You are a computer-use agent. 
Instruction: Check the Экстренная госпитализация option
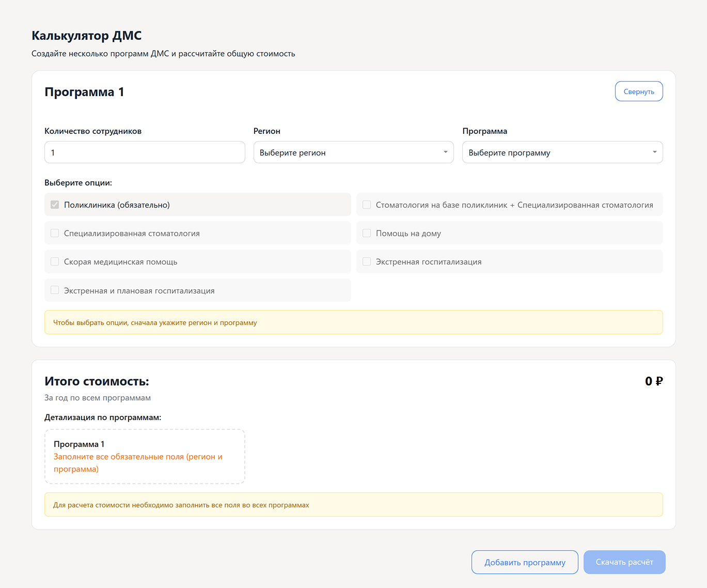(367, 261)
